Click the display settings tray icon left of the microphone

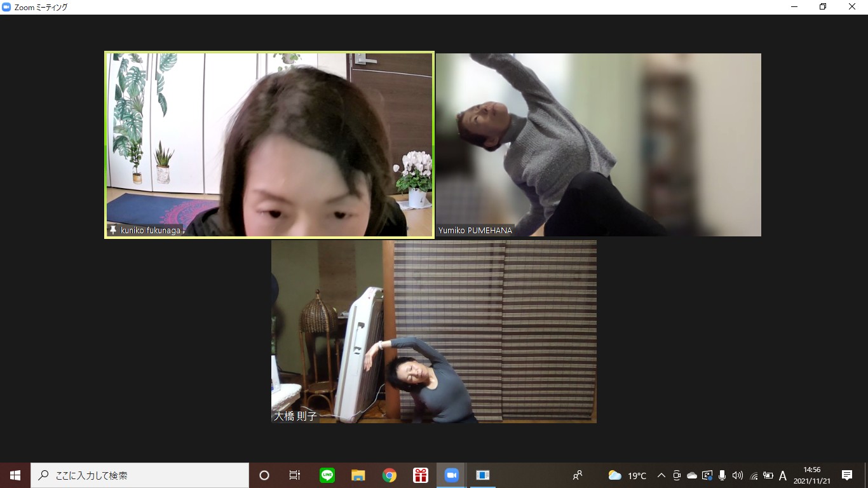(707, 475)
